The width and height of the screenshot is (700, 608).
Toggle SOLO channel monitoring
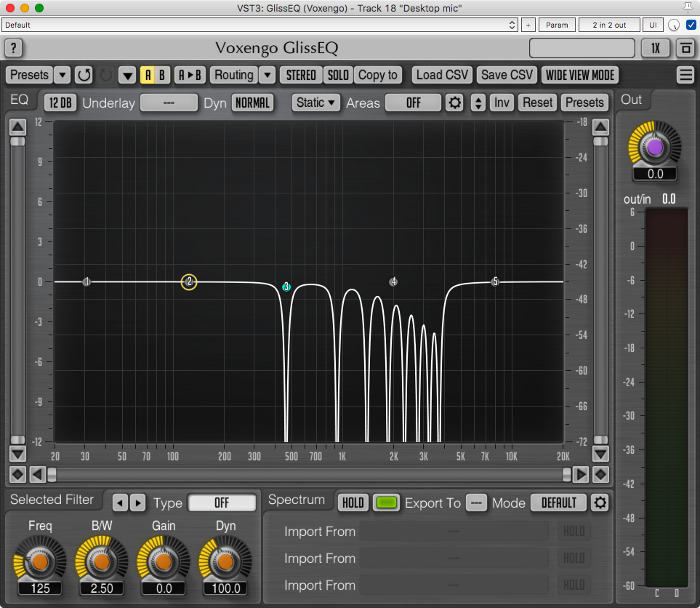tap(338, 75)
